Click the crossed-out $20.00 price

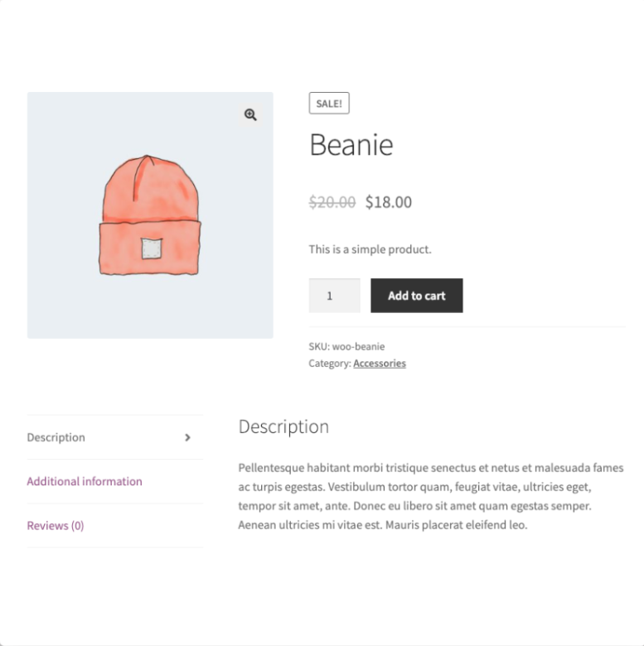point(332,202)
